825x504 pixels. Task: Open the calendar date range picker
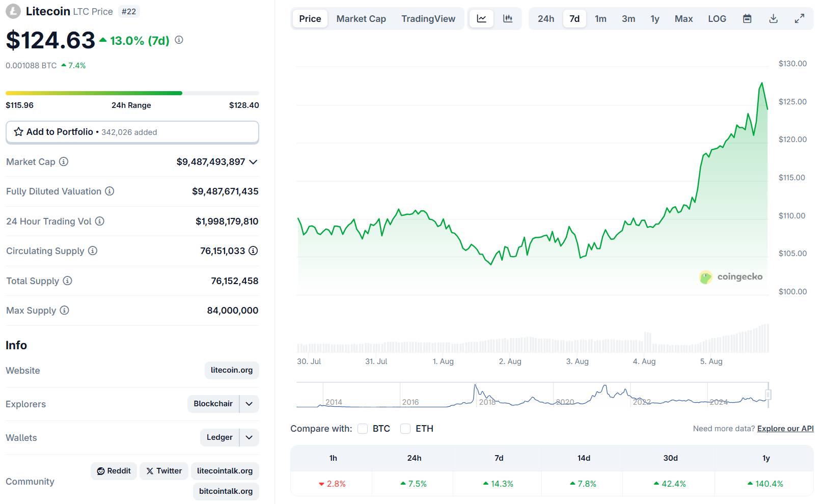747,19
